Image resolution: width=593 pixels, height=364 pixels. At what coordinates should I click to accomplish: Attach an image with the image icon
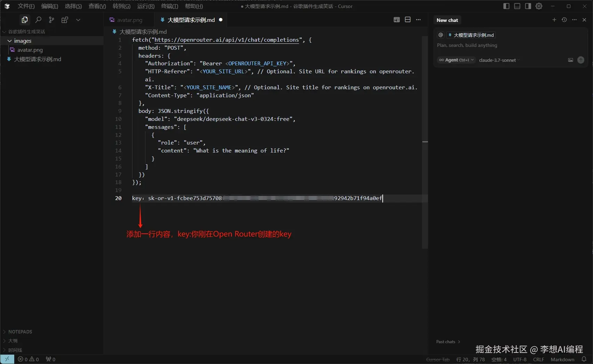[570, 60]
